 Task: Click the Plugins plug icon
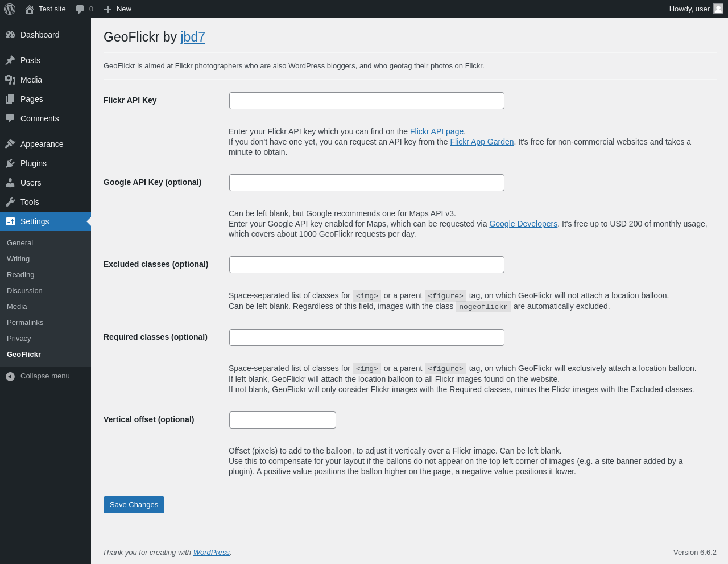tap(10, 163)
